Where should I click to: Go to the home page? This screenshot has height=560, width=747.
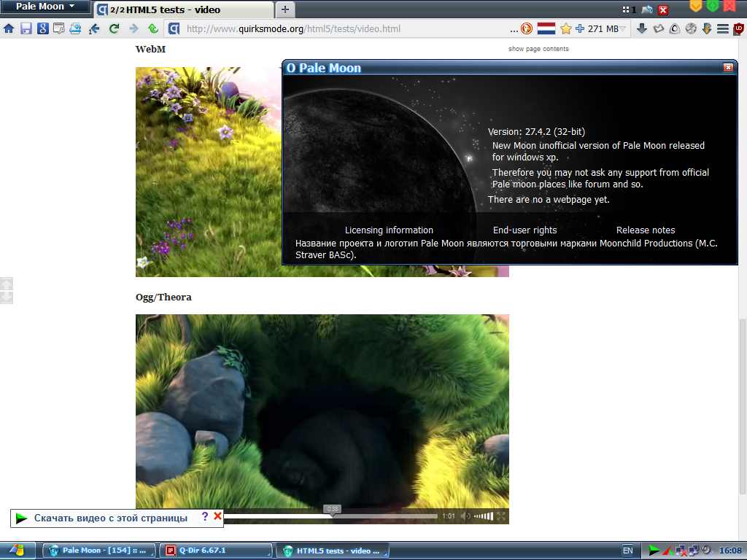(9, 28)
